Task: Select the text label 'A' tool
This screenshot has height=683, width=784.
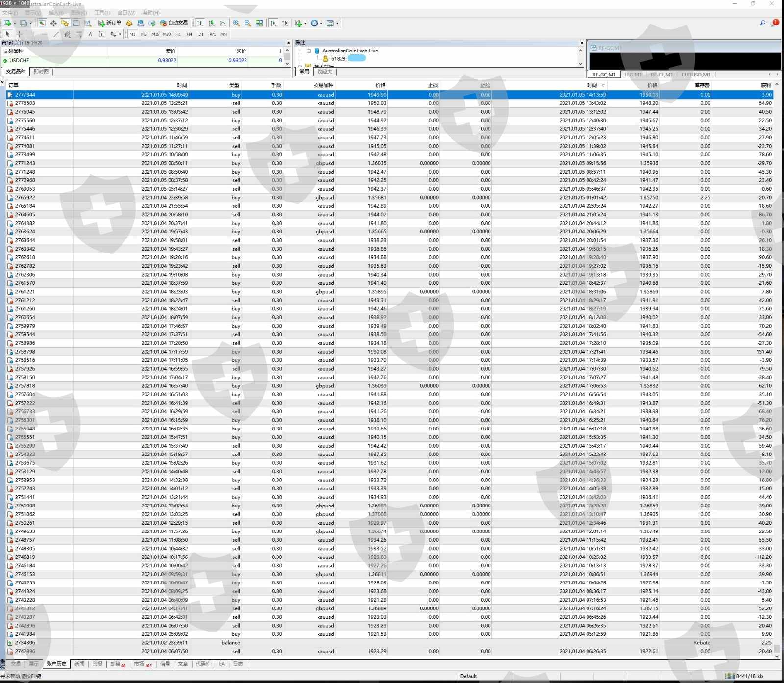Action: (x=90, y=34)
